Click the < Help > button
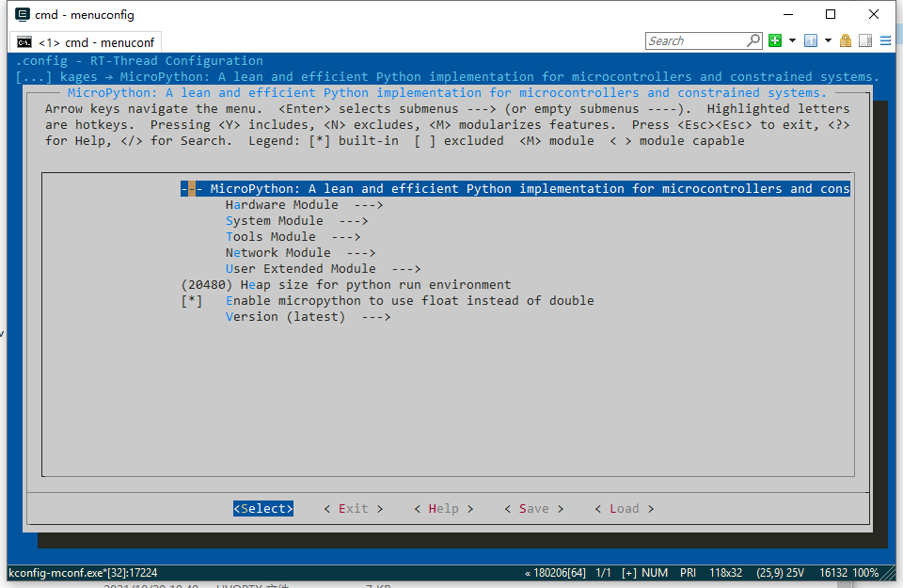The height and width of the screenshot is (588, 903). point(444,509)
